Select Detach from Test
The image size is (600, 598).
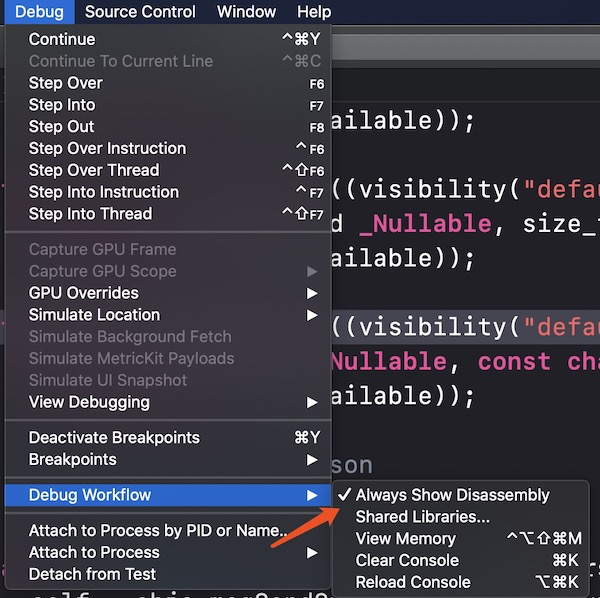coord(168,574)
